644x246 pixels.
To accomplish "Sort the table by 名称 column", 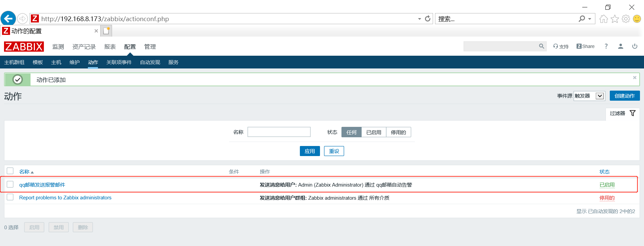I will [26, 171].
